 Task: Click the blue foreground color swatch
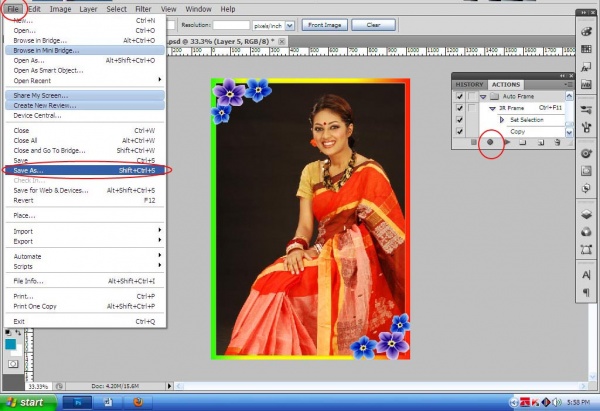point(9,344)
